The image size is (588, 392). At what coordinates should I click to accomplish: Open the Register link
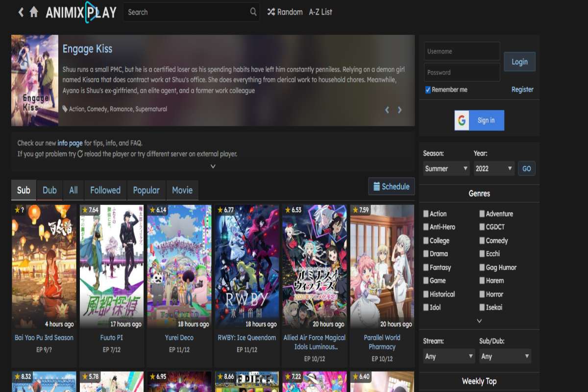[522, 90]
